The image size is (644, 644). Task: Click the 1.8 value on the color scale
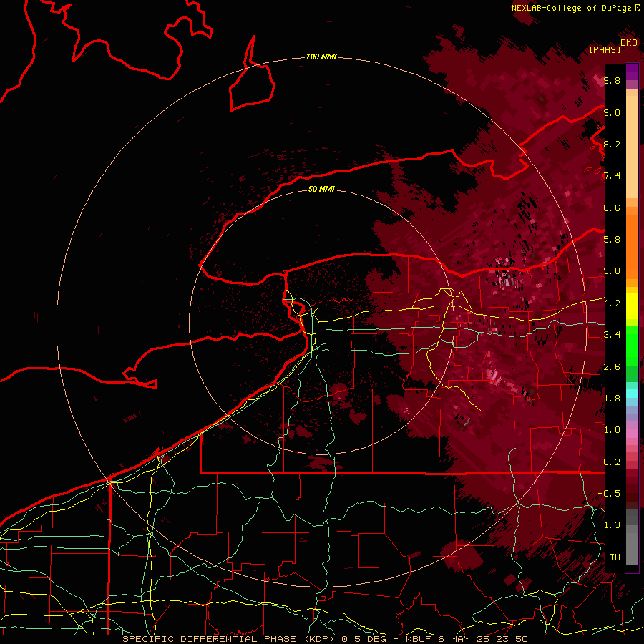coord(612,398)
